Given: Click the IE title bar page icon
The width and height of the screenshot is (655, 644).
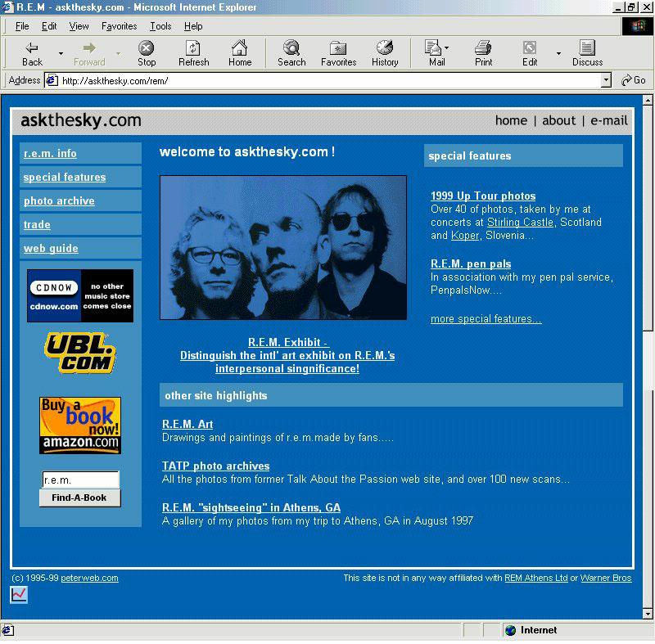Looking at the screenshot, I should click(x=7, y=7).
